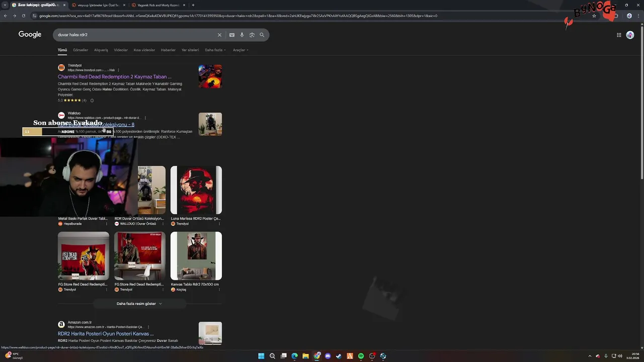This screenshot has height=362, width=644.
Task: Start voice search with the microphone icon
Action: click(242, 35)
